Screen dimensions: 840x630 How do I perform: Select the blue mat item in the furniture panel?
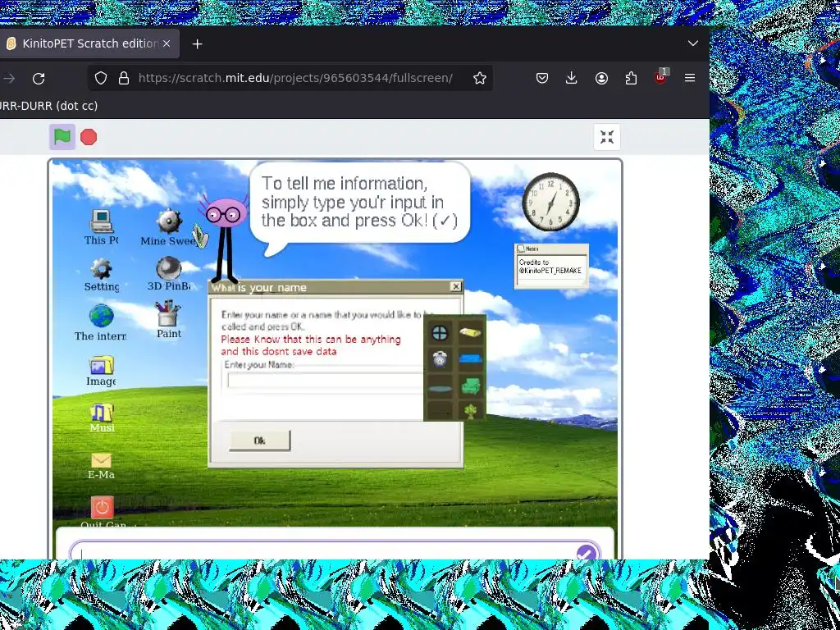click(470, 358)
